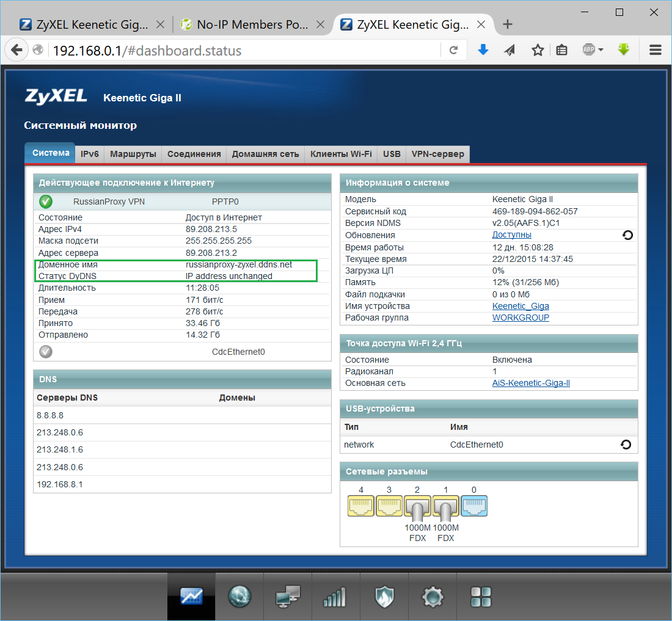Click the IP address unchanged status
The height and width of the screenshot is (621, 672).
pyautogui.click(x=229, y=276)
